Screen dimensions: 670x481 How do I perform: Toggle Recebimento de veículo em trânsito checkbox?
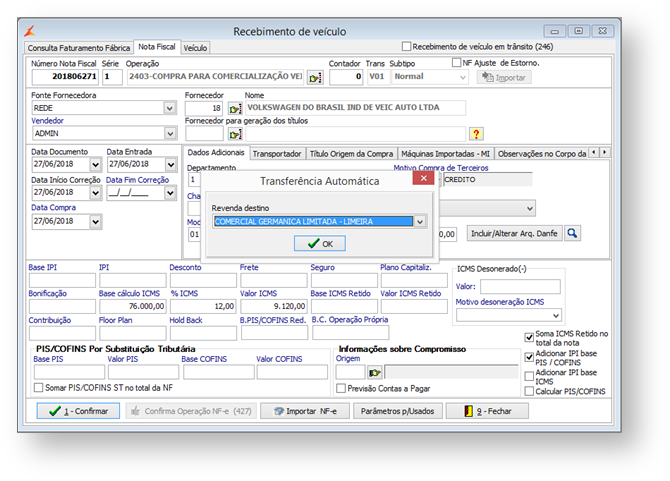(x=406, y=46)
